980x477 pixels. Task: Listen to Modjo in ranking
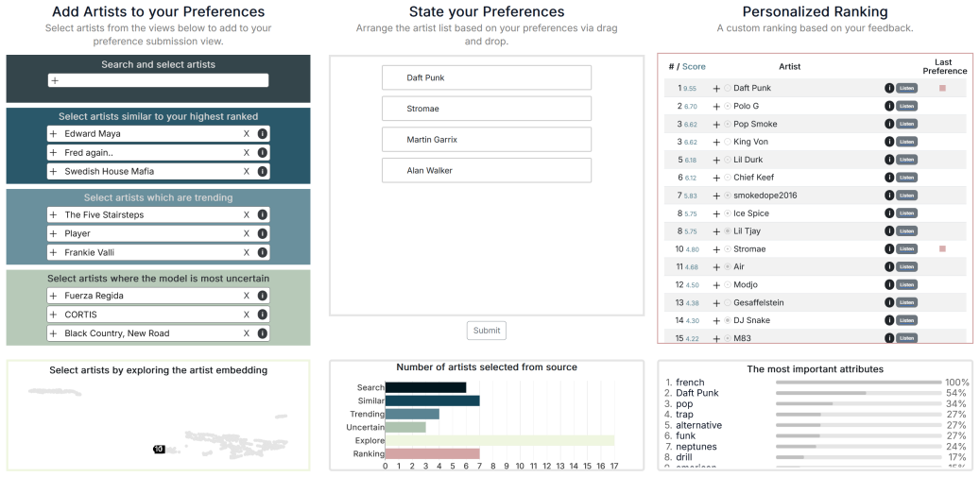(906, 284)
